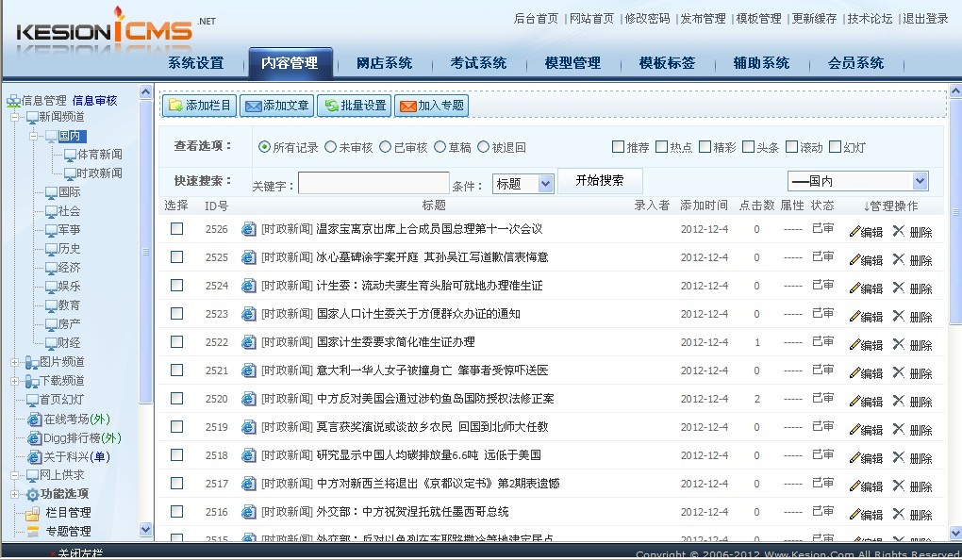Check the selection checkbox for article 2526
Viewport: 962px width, 560px height.
177,228
